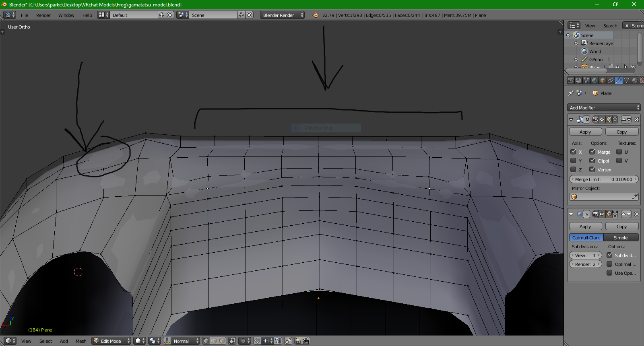This screenshot has width=644, height=346.
Task: Open the Normal transform orientation dropdown
Action: (x=186, y=341)
